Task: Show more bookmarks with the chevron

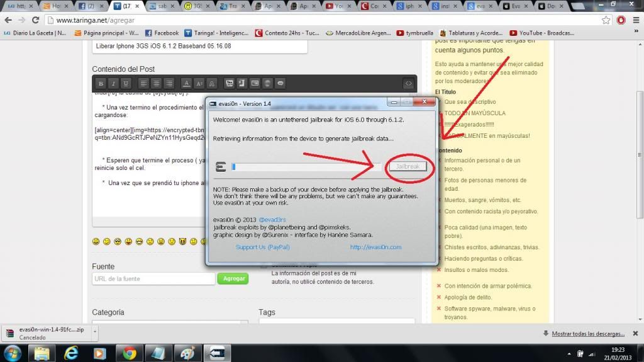Action: pyautogui.click(x=636, y=31)
